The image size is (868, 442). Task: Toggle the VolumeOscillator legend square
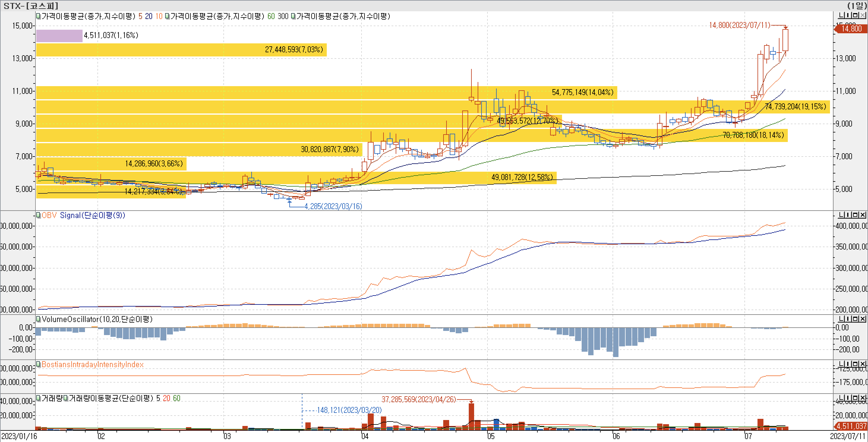(x=39, y=319)
